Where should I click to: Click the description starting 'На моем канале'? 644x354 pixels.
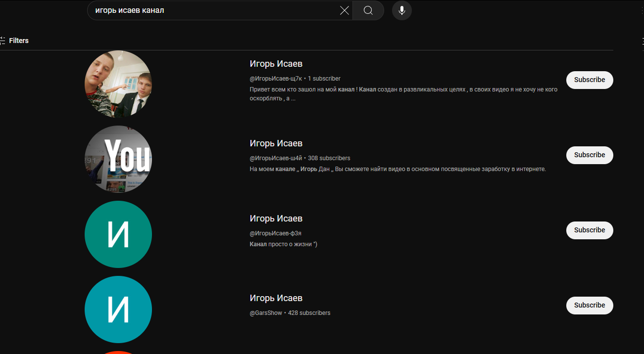[398, 169]
